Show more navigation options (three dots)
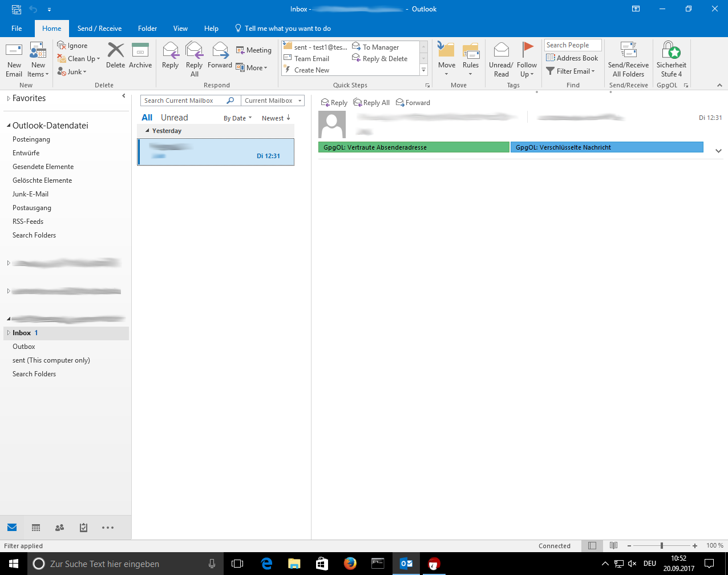Screen dimensions: 728x575 [x=108, y=528]
